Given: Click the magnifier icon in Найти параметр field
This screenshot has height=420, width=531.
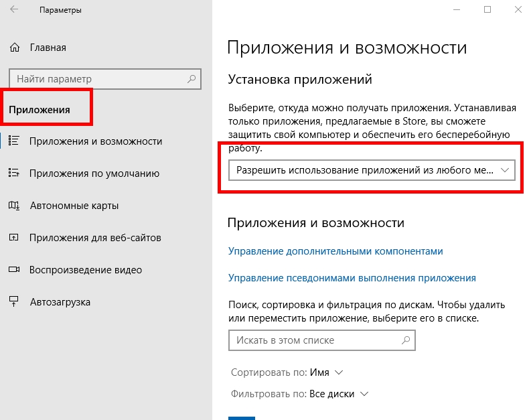Looking at the screenshot, I should point(192,79).
